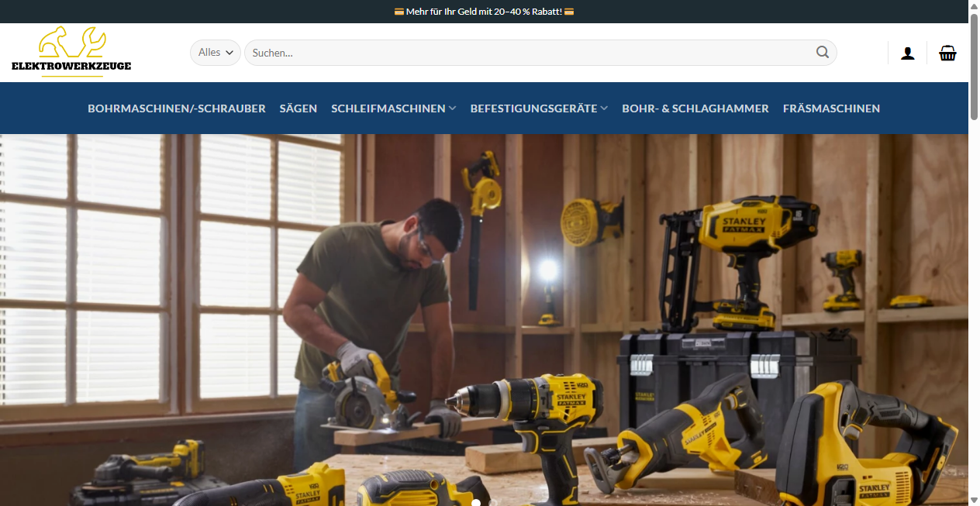Select the third carousel dot
This screenshot has height=506, width=980.
512,502
